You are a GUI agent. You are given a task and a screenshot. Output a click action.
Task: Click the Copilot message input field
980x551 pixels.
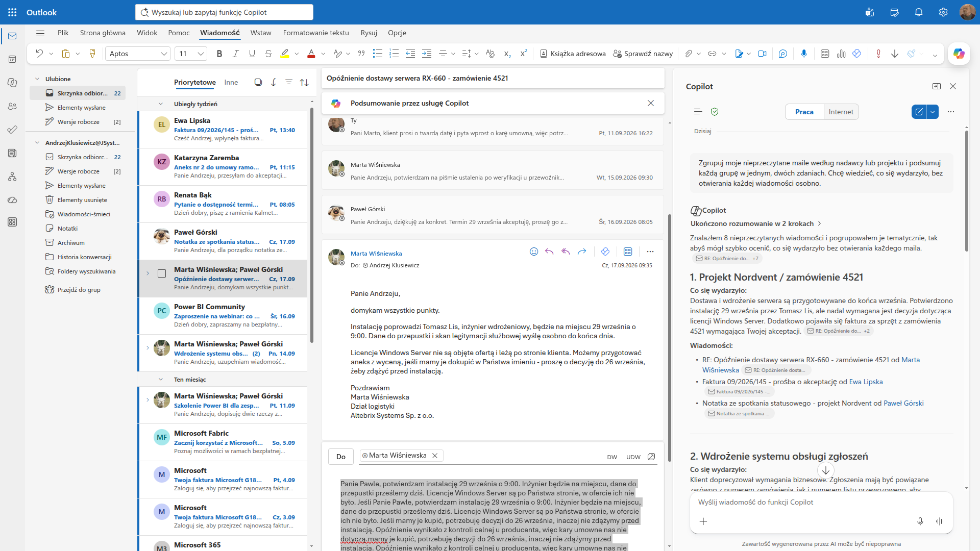click(821, 502)
